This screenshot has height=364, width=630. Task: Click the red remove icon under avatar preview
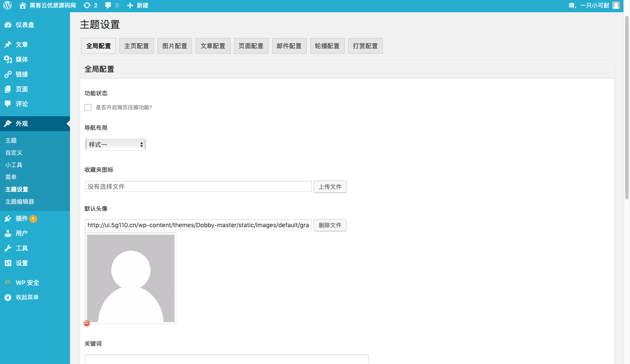[x=87, y=323]
